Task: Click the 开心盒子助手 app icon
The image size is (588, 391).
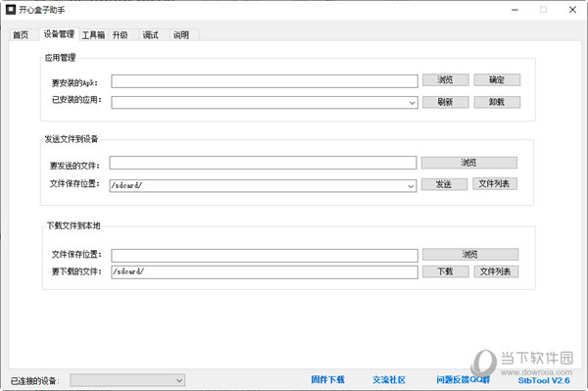Action: (x=11, y=10)
